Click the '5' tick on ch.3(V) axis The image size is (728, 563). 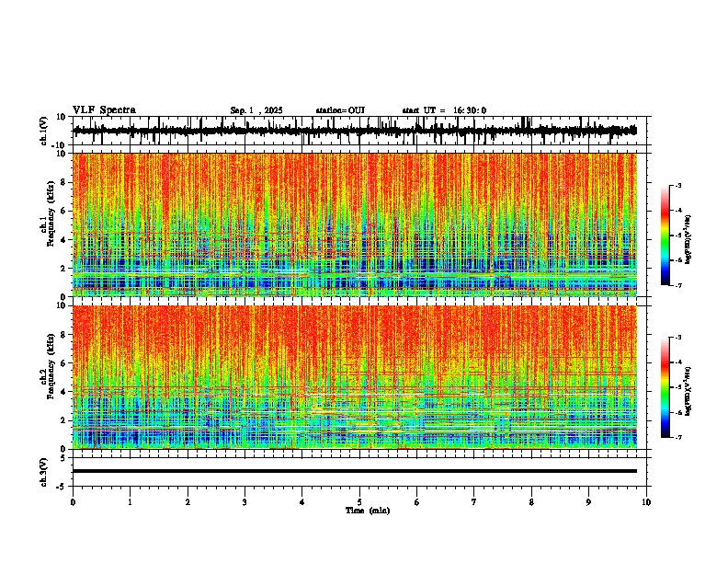click(x=64, y=458)
